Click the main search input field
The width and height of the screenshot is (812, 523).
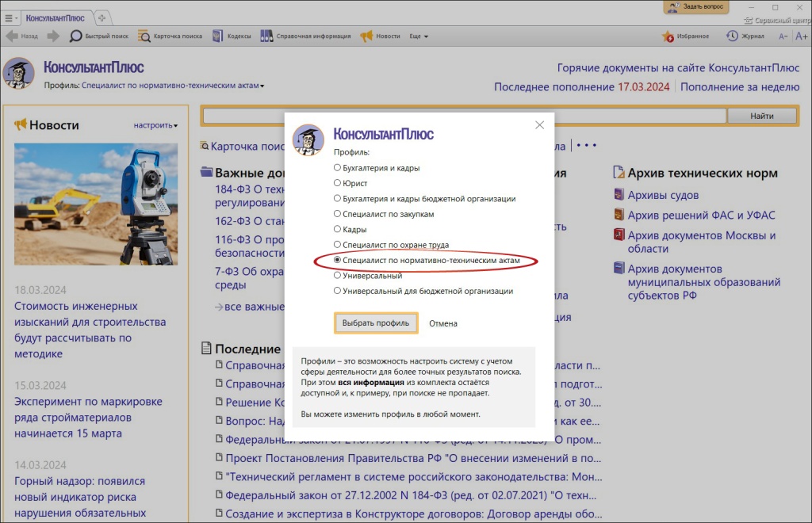464,116
